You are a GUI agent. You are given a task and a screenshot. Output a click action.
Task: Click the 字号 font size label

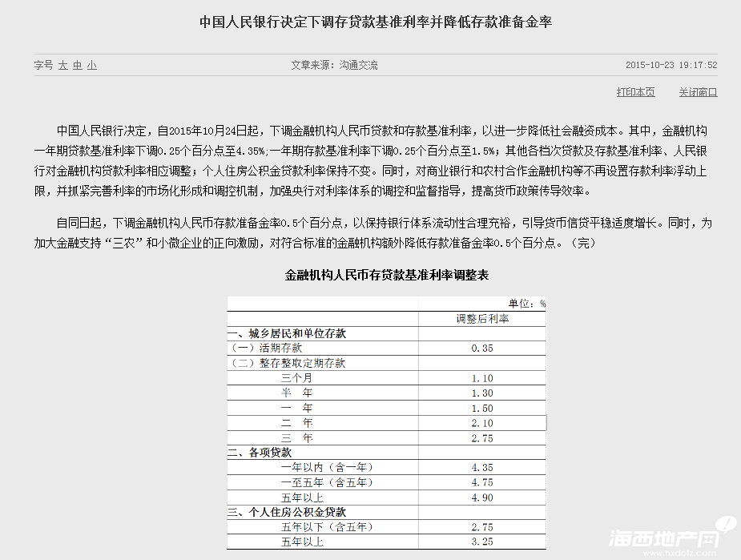[x=43, y=65]
